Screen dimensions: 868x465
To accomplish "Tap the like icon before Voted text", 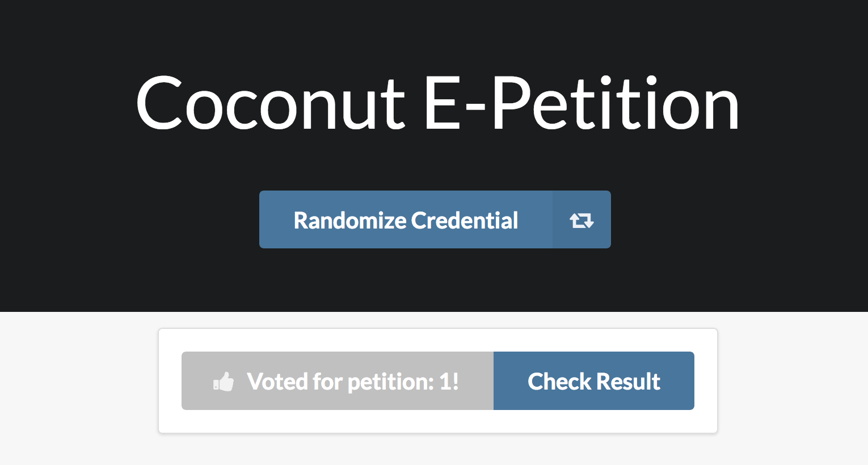I will pyautogui.click(x=224, y=382).
